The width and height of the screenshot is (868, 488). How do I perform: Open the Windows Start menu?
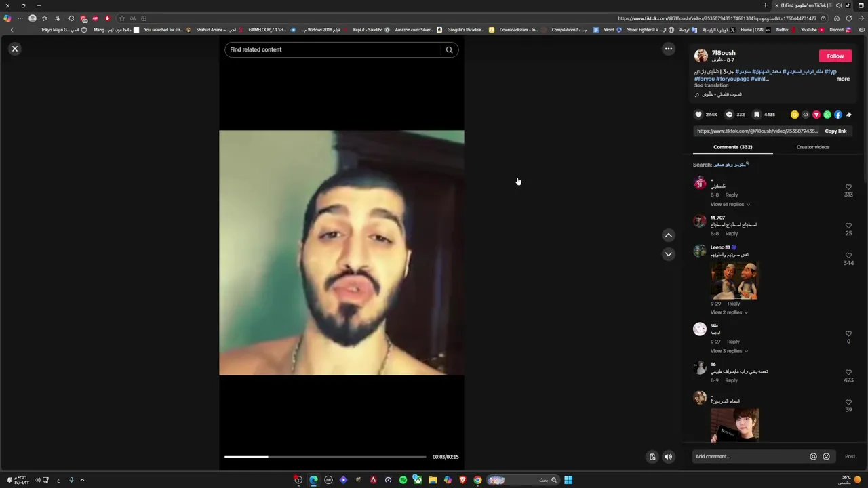(x=568, y=480)
